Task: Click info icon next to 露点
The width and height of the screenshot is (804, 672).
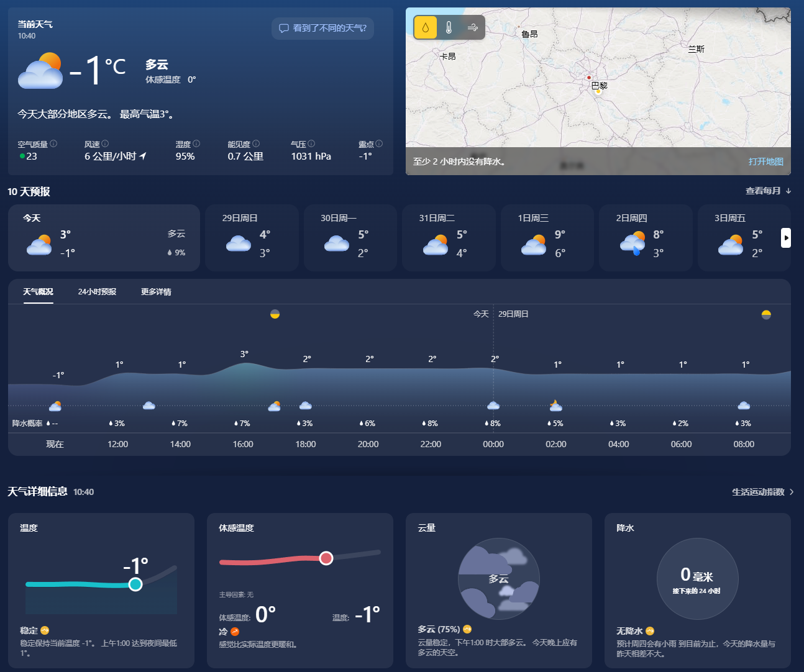Action: click(x=379, y=143)
